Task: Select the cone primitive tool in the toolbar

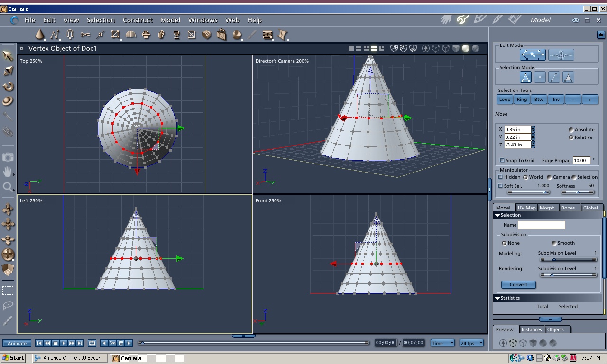Action: pyautogui.click(x=40, y=35)
